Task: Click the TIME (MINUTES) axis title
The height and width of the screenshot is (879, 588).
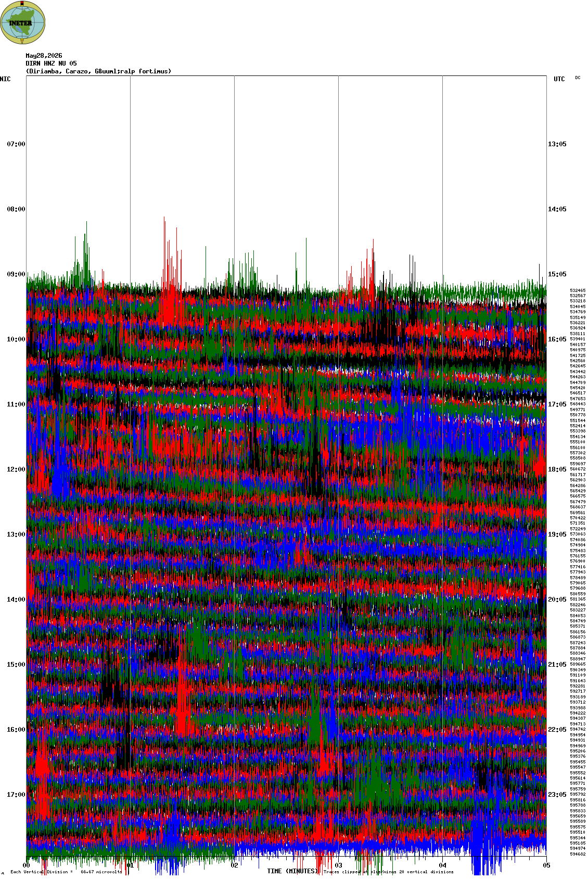Action: [x=292, y=871]
